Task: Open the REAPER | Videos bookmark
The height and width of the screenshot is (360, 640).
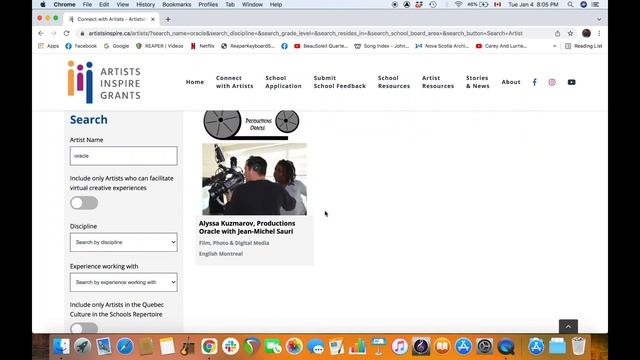Action: point(160,46)
